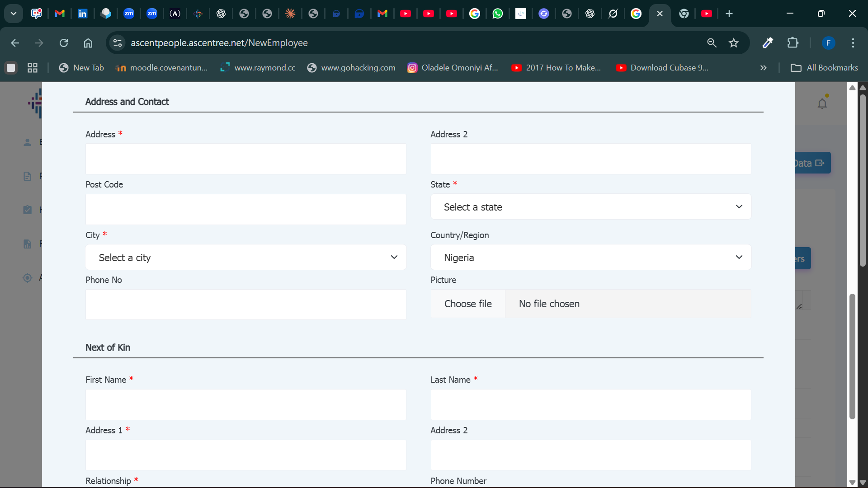Click the Address text field
The image size is (868, 488).
pos(245,159)
